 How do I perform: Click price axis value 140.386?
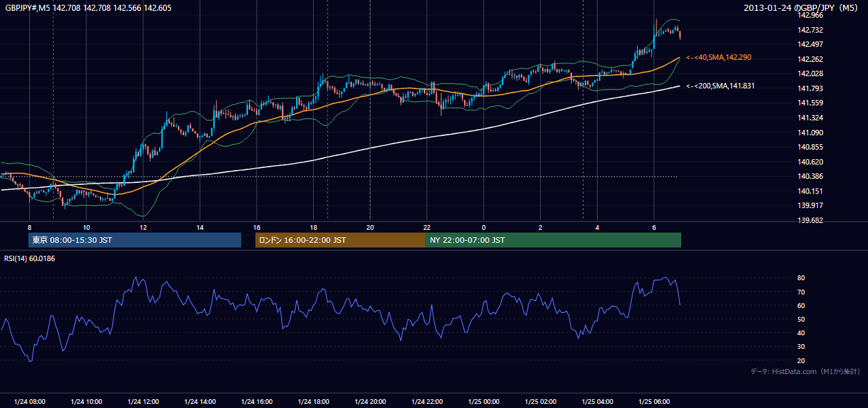click(x=811, y=176)
